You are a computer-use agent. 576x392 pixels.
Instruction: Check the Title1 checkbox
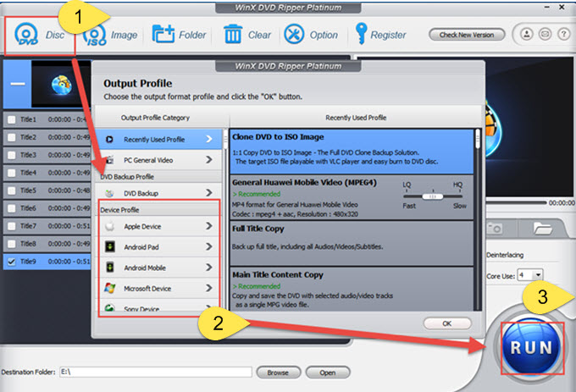point(12,119)
